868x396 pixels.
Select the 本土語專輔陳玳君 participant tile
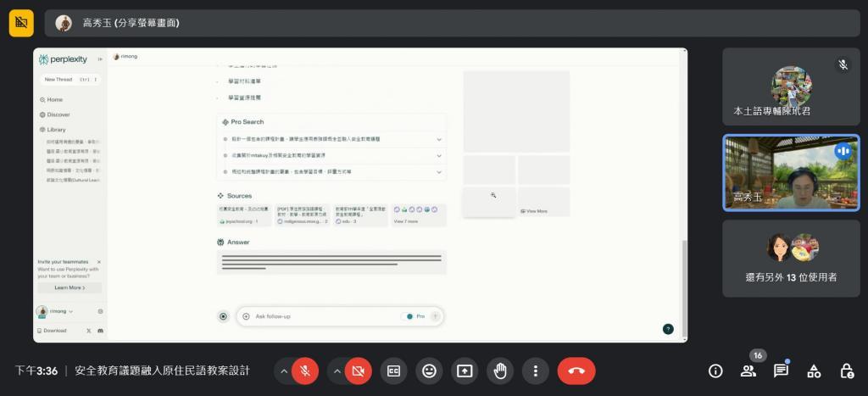tap(790, 87)
